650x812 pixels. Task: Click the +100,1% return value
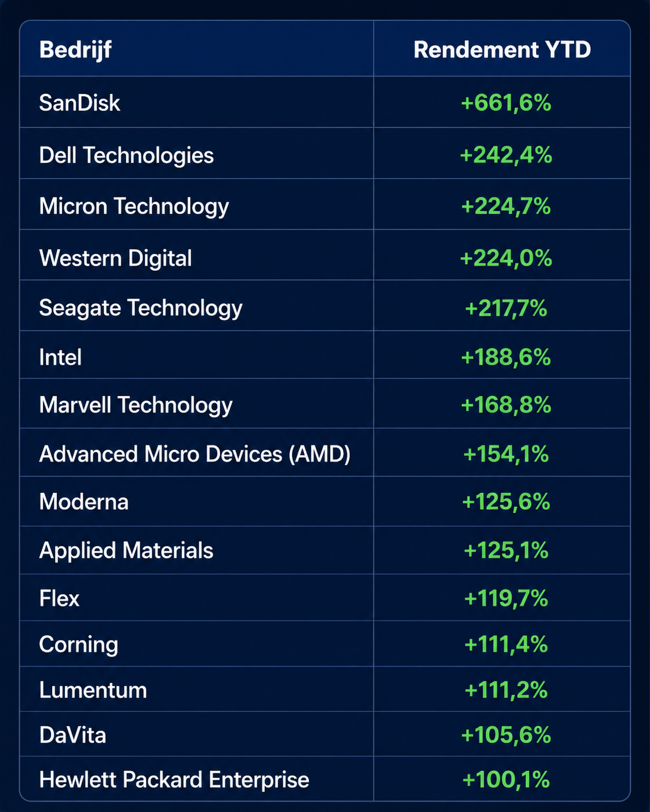click(x=506, y=780)
